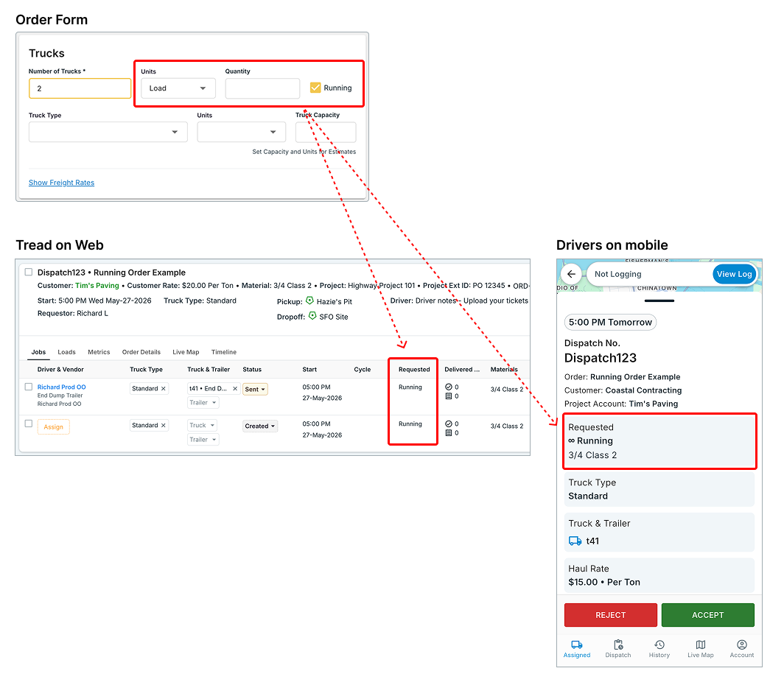Click the tickets icon in the Assign row
784x685 pixels.
click(x=449, y=433)
